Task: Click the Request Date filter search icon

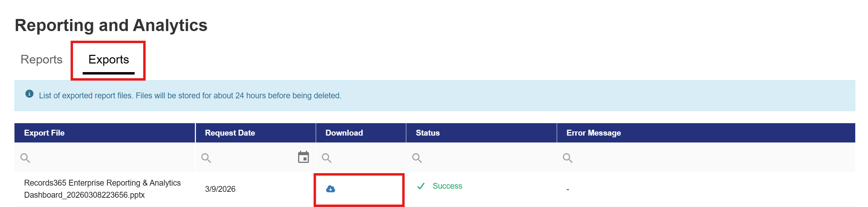Action: [x=206, y=158]
